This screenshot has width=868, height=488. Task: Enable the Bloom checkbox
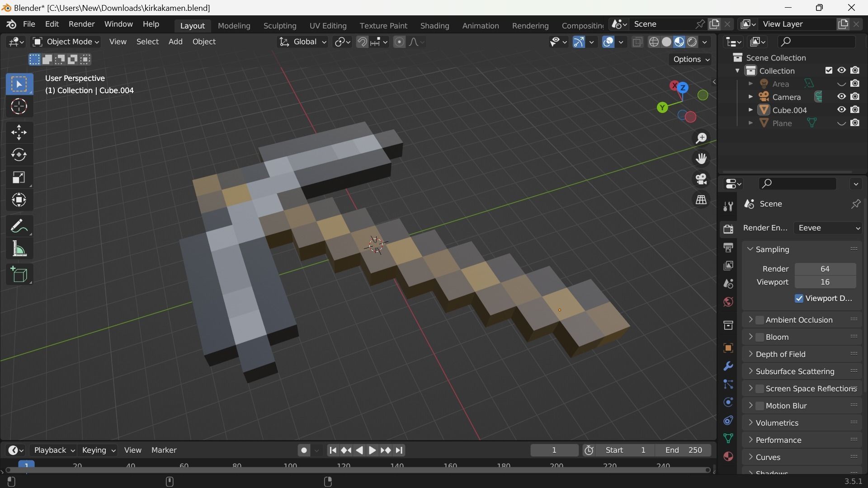[x=760, y=337]
